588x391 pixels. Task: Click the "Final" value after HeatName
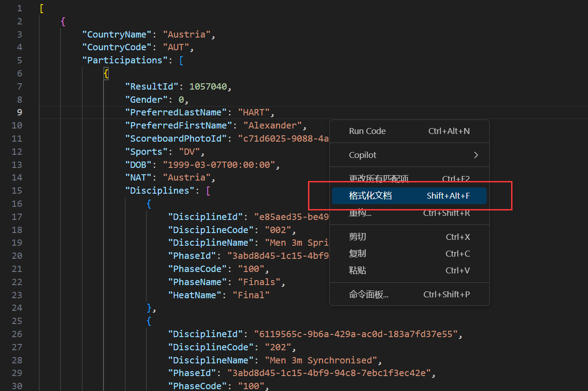(x=251, y=295)
